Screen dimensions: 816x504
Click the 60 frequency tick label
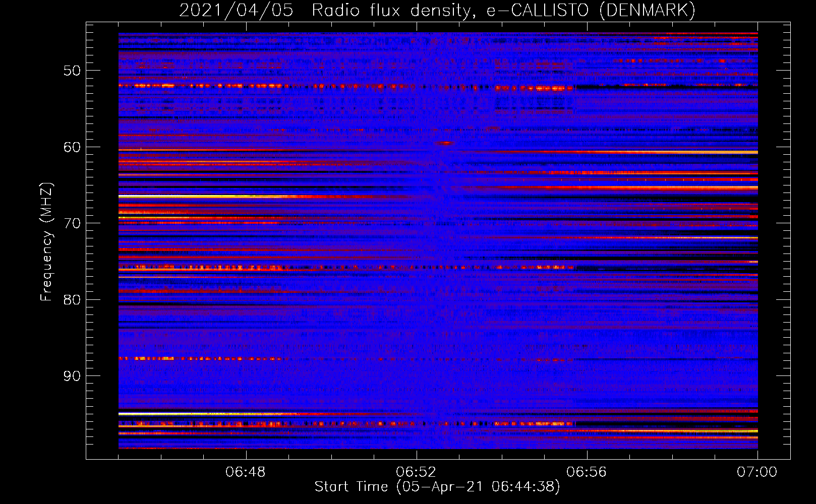[72, 147]
